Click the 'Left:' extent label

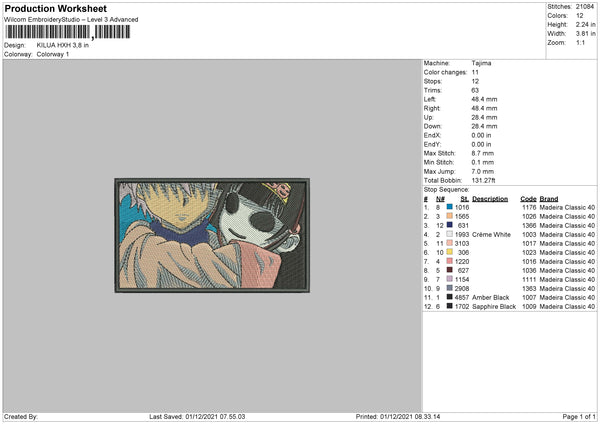coord(430,99)
